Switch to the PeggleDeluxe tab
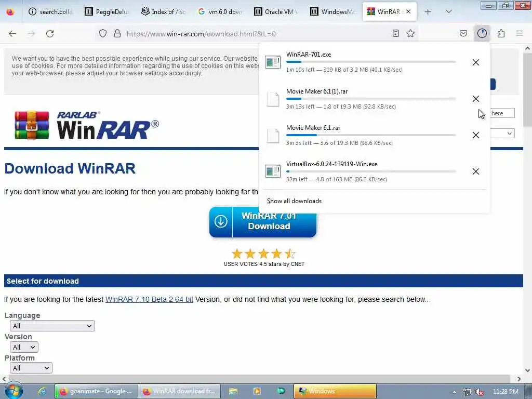532x399 pixels. (x=107, y=12)
